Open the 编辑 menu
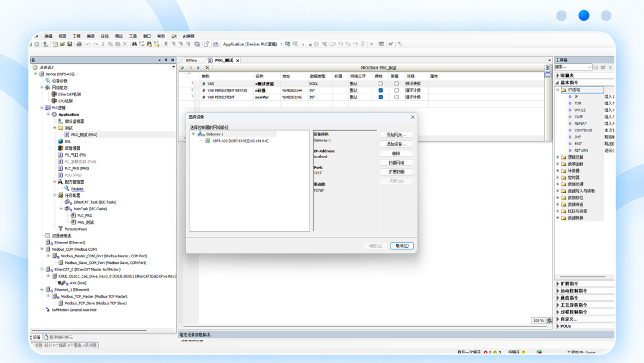644x363 pixels. (x=48, y=36)
